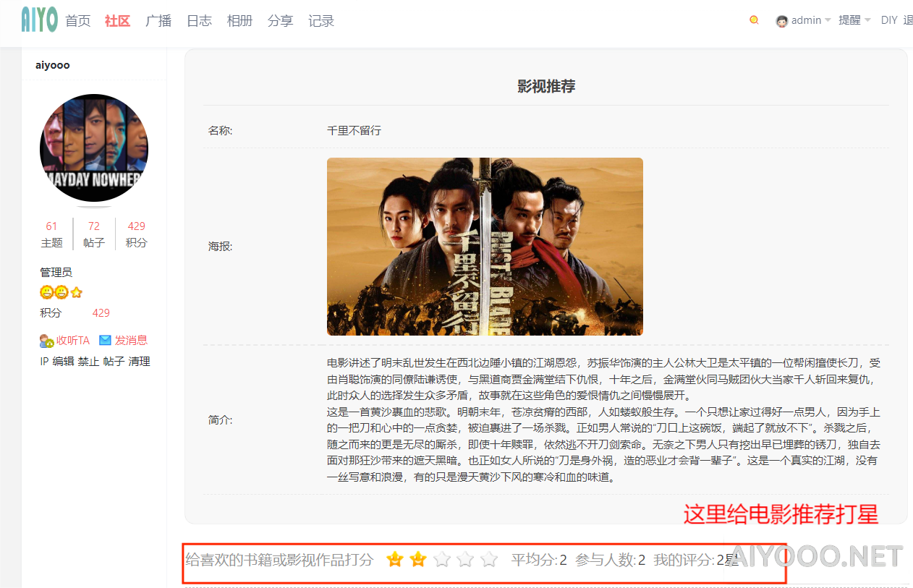Image resolution: width=913 pixels, height=588 pixels.
Task: Select the second rating star
Action: [x=418, y=559]
